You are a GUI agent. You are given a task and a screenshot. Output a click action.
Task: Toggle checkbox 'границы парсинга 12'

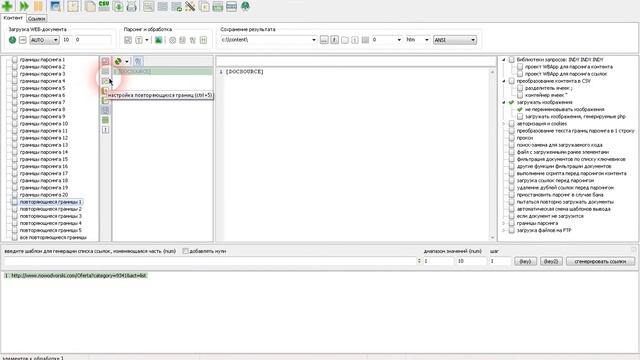[x=15, y=138]
